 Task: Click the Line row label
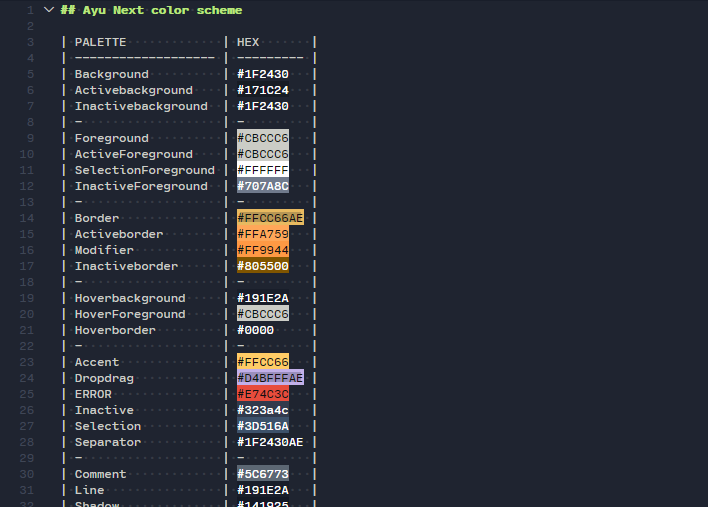[x=89, y=490]
